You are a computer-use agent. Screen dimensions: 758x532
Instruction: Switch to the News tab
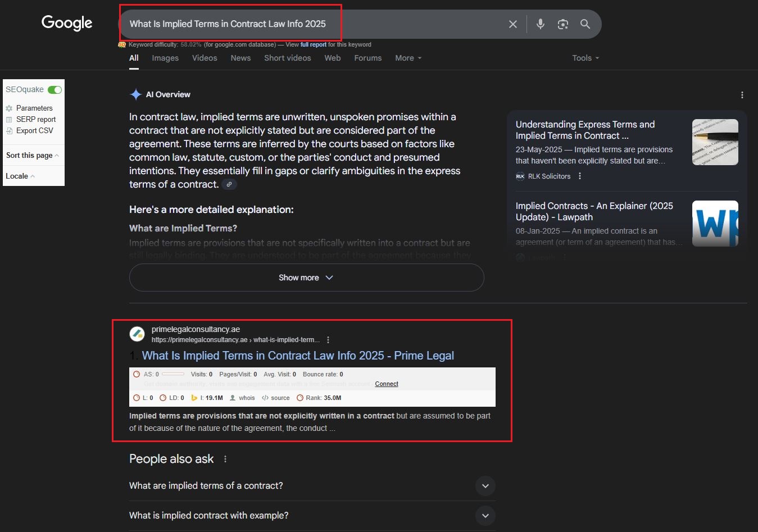point(240,58)
